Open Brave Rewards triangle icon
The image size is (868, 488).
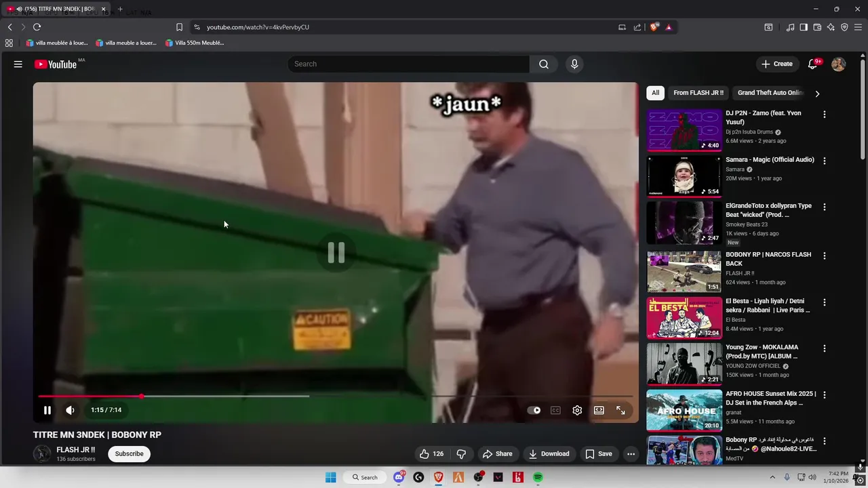coord(669,27)
